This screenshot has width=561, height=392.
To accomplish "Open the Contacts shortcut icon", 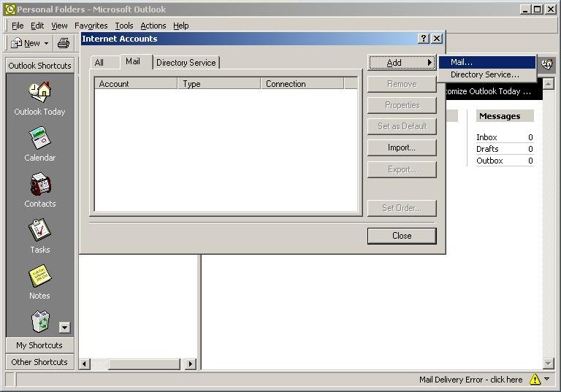I will point(39,184).
